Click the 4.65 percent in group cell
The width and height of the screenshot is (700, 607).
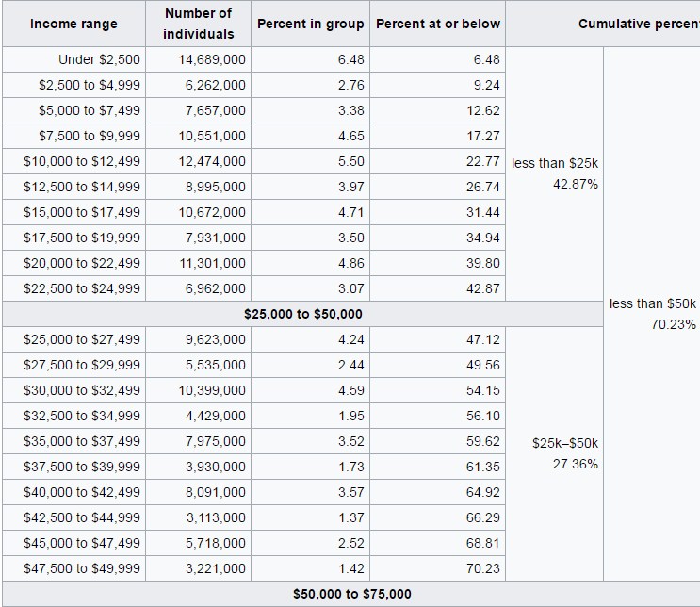coord(350,136)
